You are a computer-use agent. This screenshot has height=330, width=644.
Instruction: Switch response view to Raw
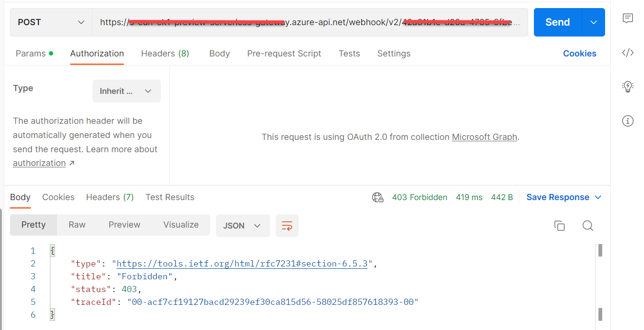pos(76,224)
